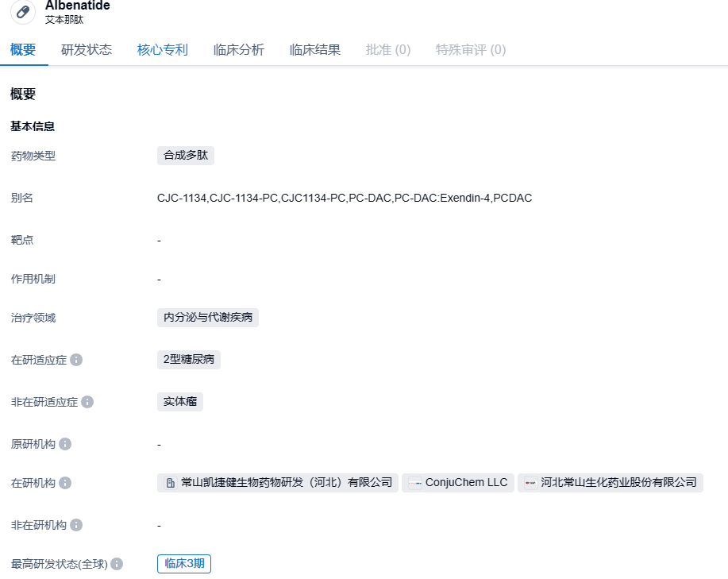Click info icon beside 在研机构
The height and width of the screenshot is (579, 728).
[65, 483]
